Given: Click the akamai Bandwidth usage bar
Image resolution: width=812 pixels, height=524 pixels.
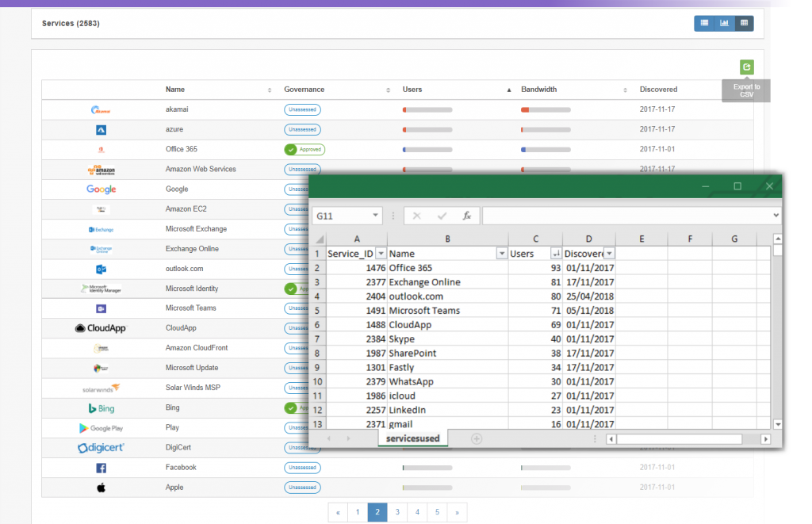Looking at the screenshot, I should [546, 109].
